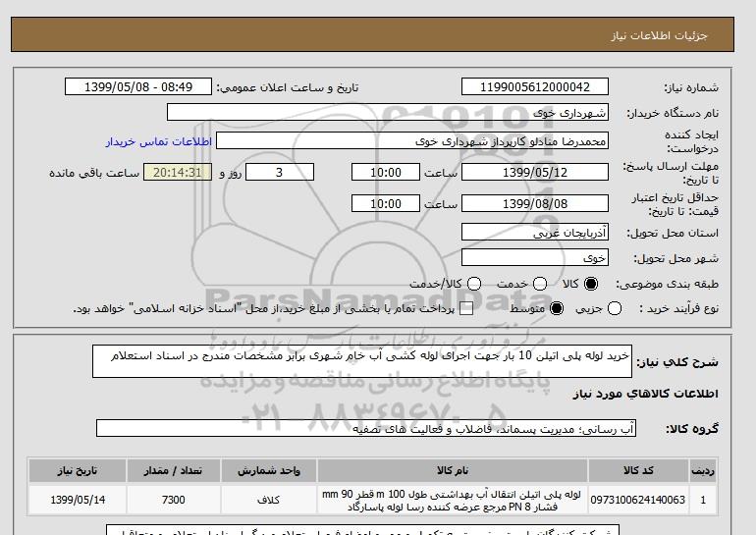756x535 pixels.
Task: Click the request creator name field
Action: pyautogui.click(x=412, y=140)
